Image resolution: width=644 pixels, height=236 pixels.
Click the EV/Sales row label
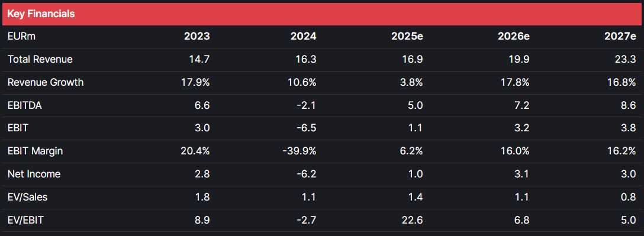(x=27, y=197)
